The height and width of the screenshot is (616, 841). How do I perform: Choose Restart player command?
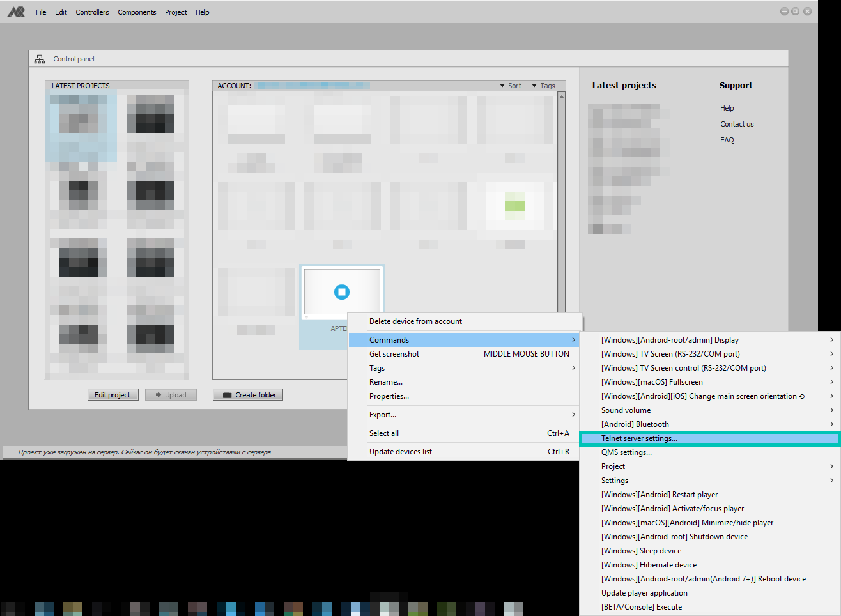709,495
